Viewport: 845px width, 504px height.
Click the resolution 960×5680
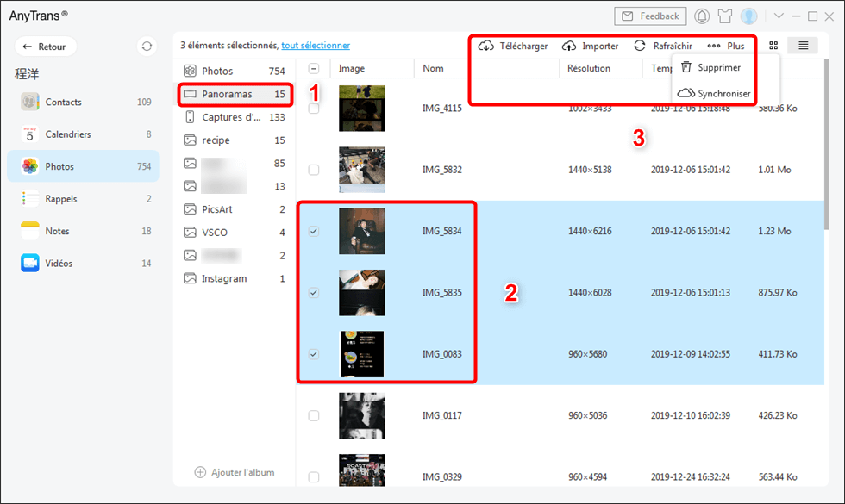point(587,354)
